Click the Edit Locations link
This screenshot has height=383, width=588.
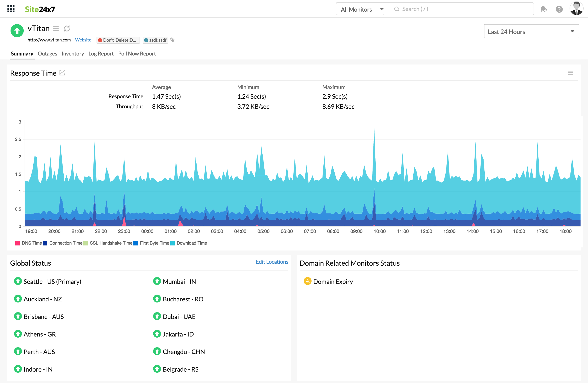click(x=272, y=262)
